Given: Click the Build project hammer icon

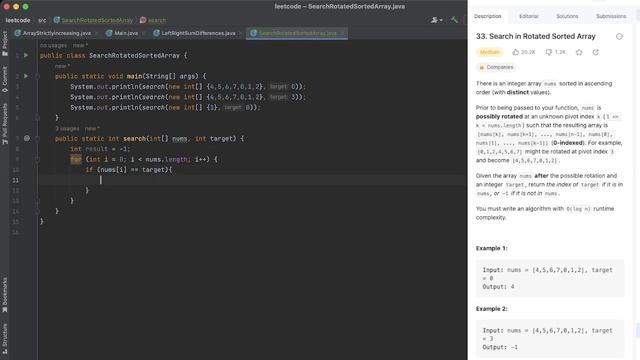Looking at the screenshot, I should [454, 20].
